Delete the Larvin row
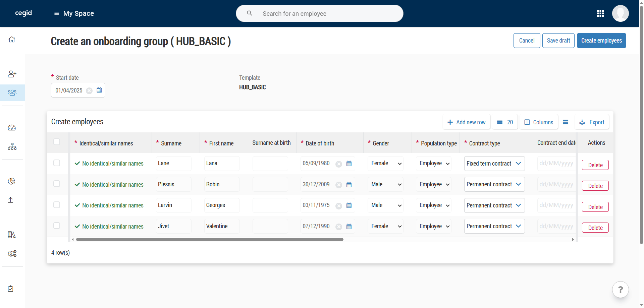 595,207
